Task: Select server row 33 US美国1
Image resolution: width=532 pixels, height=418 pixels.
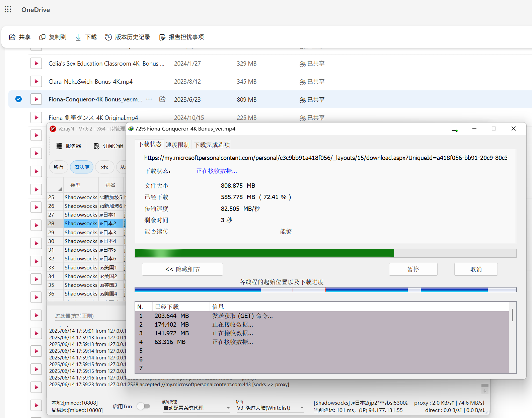Action: [86, 268]
